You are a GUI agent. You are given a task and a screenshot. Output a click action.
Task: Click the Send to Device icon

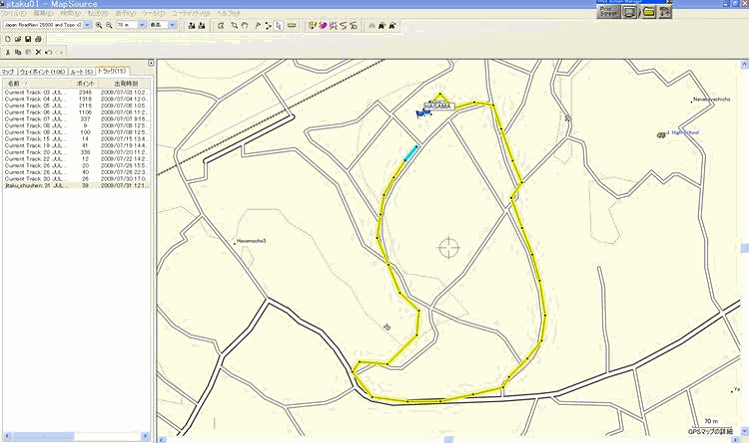[x=192, y=25]
